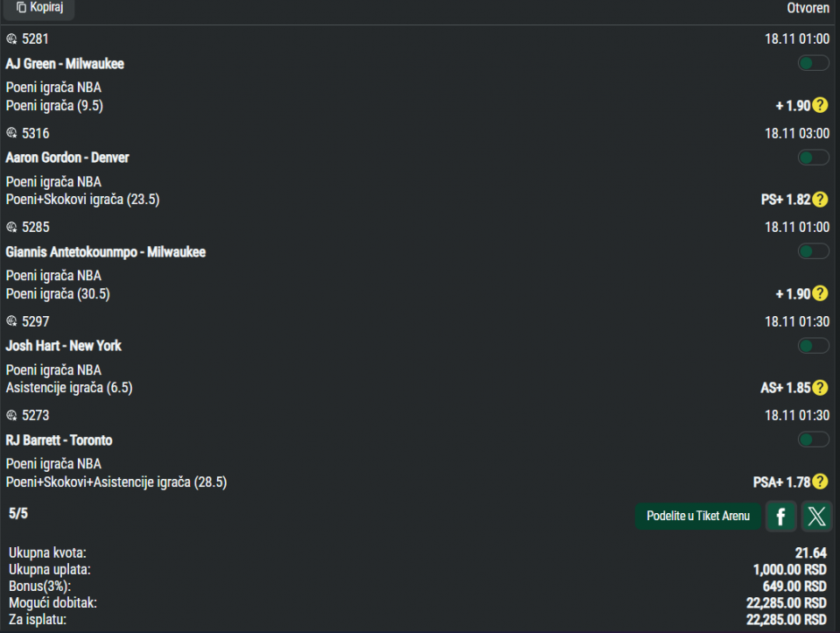Screen dimensions: 840x633
Task: Click stats icon beside event code 5297
Action: pyautogui.click(x=12, y=321)
